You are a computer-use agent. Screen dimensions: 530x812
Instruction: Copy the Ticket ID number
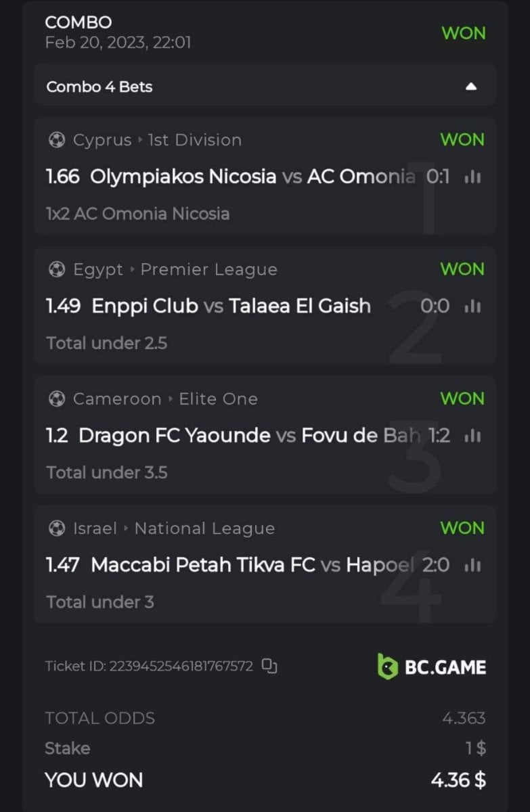coord(270,667)
